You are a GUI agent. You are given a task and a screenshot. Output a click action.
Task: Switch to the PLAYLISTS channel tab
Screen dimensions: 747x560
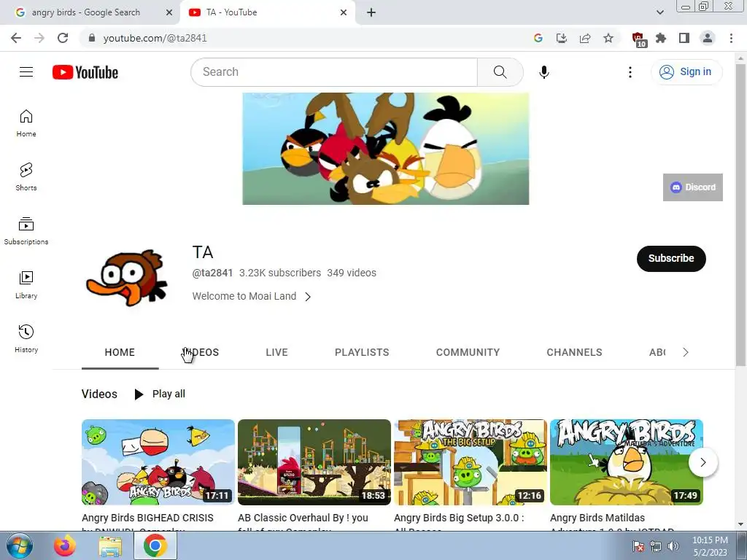point(362,352)
